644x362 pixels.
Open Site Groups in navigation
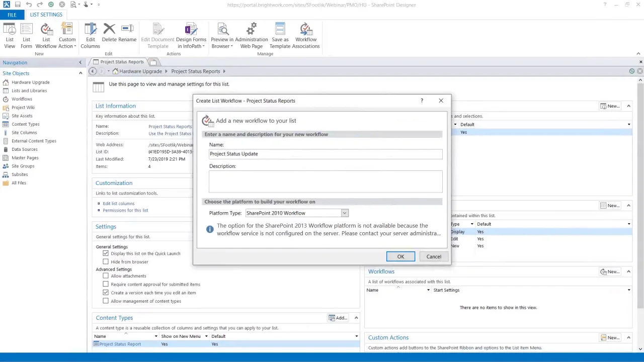(23, 166)
